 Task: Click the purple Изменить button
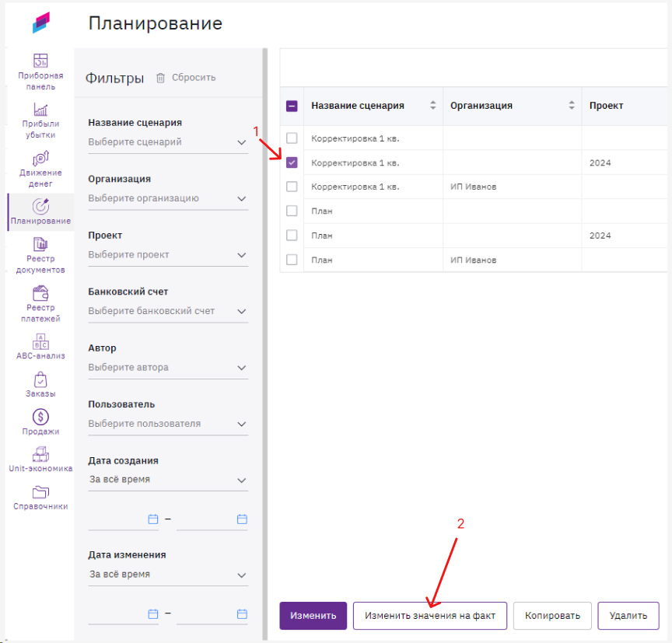[313, 616]
